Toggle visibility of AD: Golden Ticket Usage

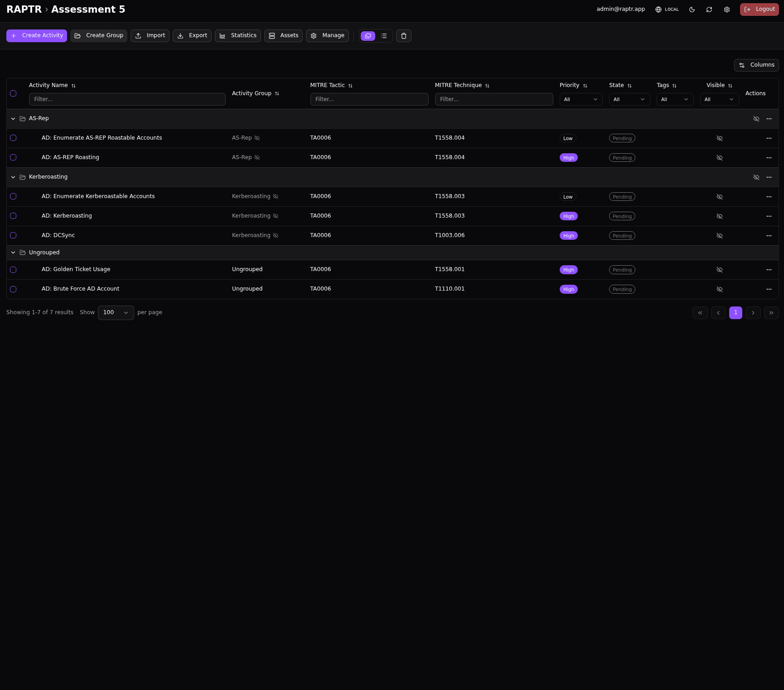click(x=719, y=270)
